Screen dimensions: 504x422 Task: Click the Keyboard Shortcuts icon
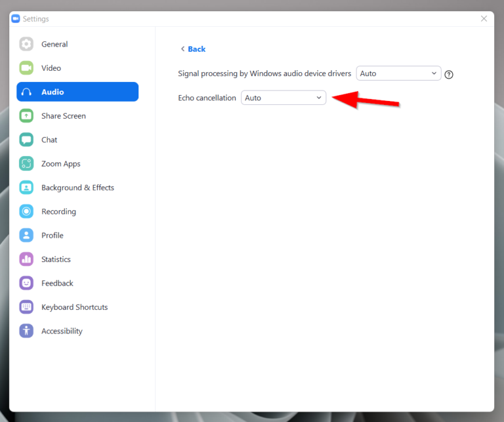[x=26, y=307]
